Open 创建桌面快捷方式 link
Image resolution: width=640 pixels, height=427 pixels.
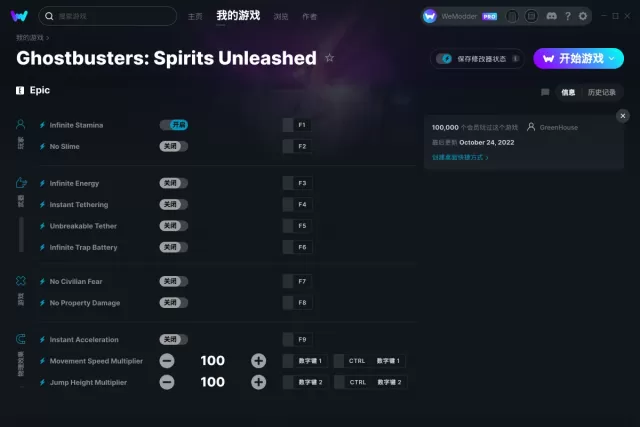click(x=460, y=157)
